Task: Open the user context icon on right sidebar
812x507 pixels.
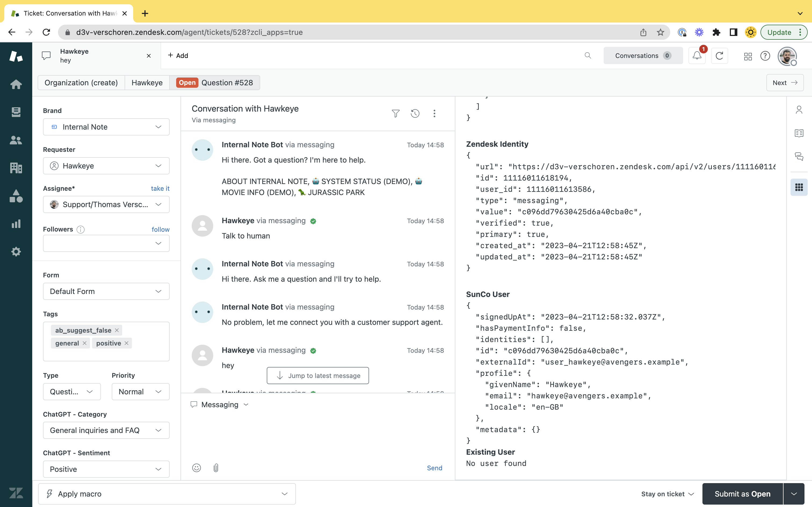Action: [x=799, y=109]
